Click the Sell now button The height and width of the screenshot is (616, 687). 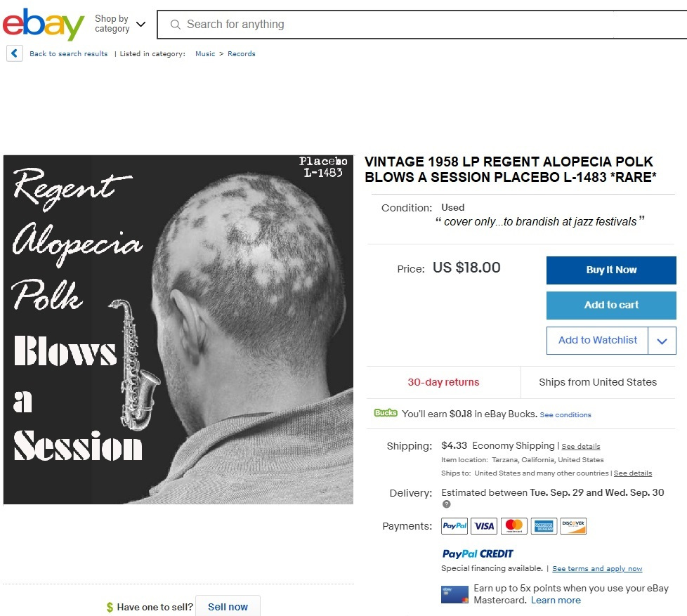click(x=228, y=606)
